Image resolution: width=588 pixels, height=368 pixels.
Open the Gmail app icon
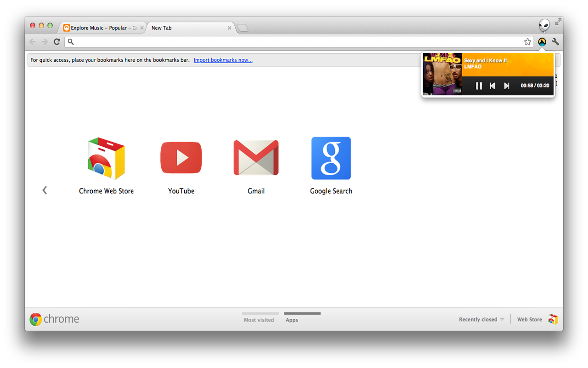pos(256,158)
